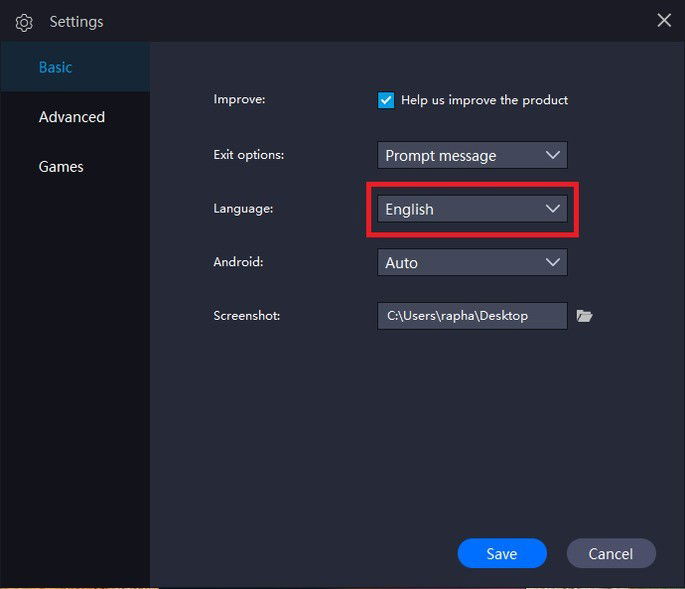Open the Exit options 'Prompt message' dropdown
This screenshot has width=685, height=589.
click(471, 155)
